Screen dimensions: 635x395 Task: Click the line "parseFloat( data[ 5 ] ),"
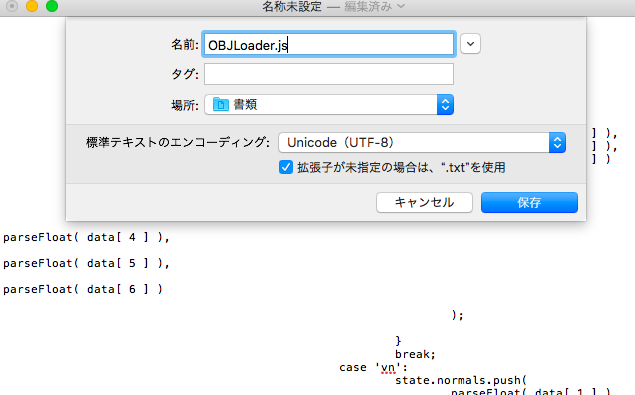(86, 263)
